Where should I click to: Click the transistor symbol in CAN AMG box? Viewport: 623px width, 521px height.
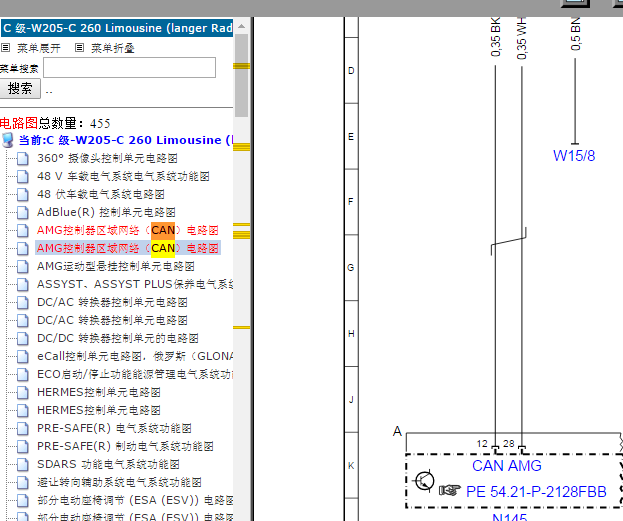424,480
